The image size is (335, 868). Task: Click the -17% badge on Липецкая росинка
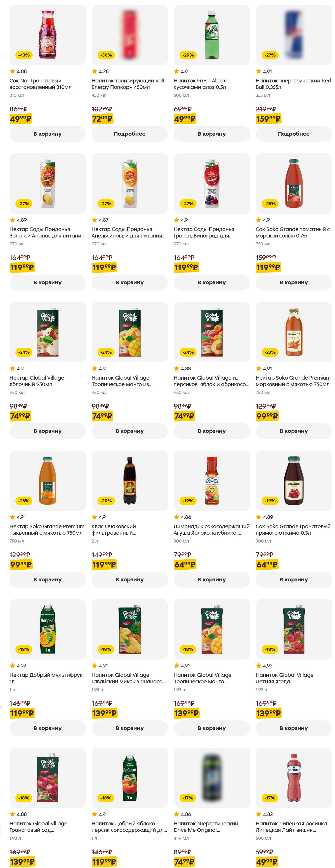(270, 798)
